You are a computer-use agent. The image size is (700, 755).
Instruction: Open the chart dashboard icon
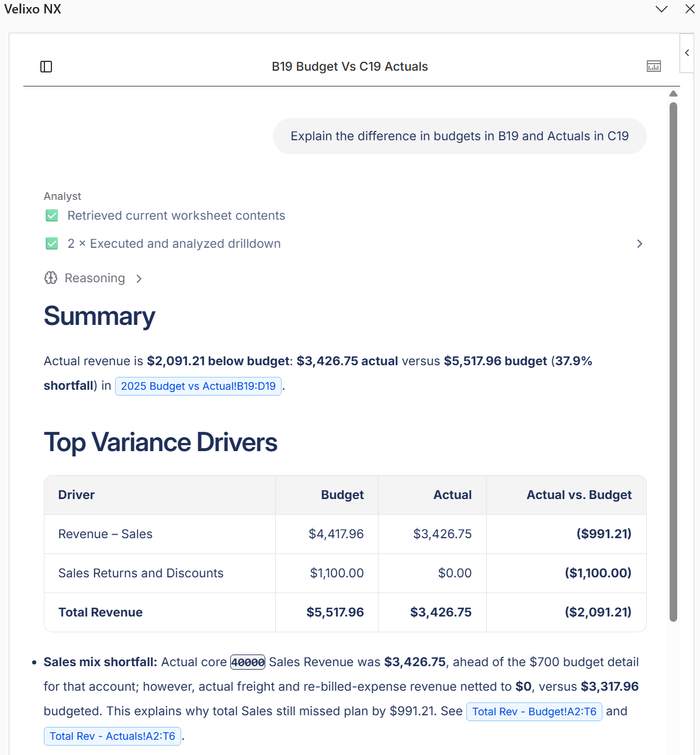tap(654, 67)
